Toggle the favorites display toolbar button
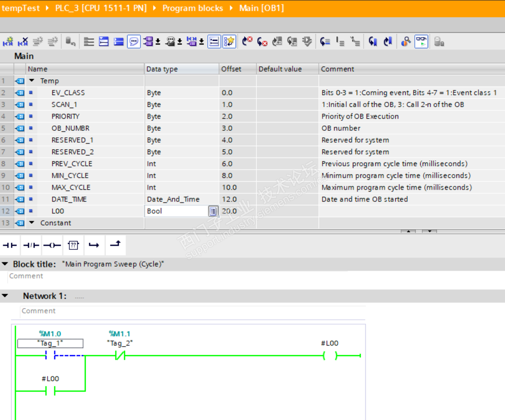This screenshot has height=420, width=505. 229,42
